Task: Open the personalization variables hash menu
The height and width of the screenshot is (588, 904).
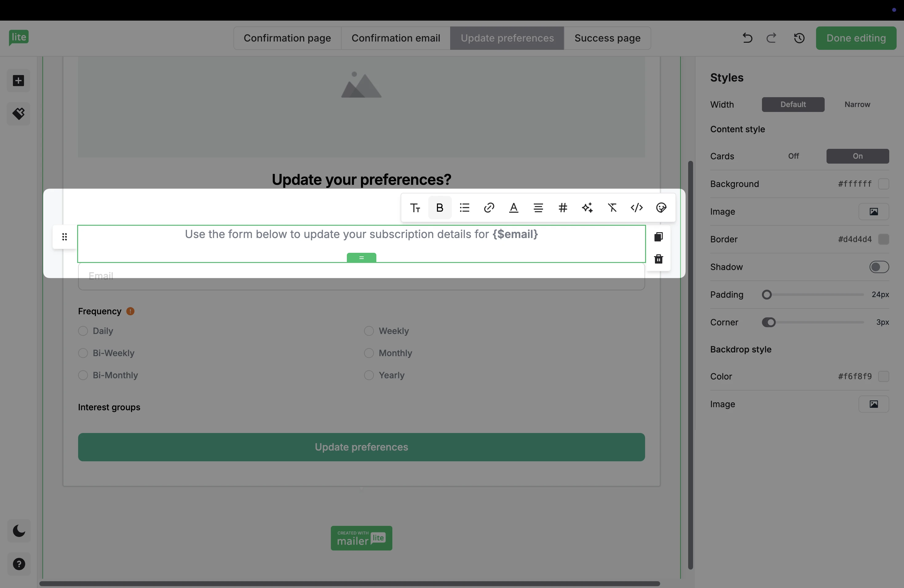Action: click(x=562, y=208)
